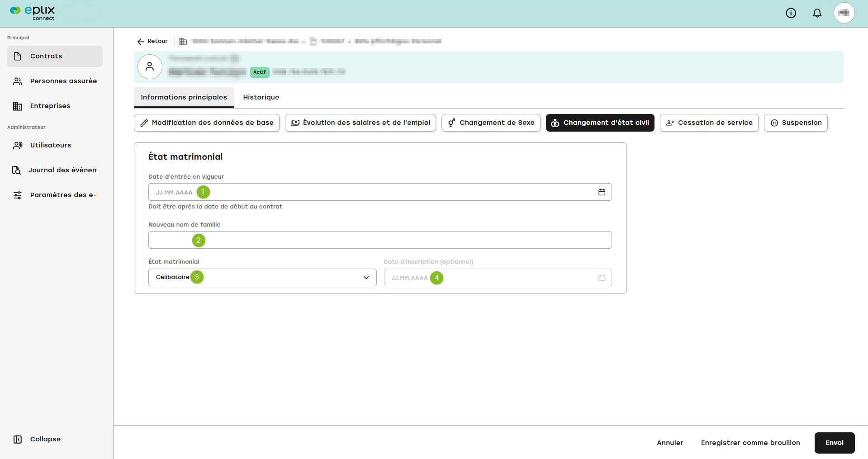Viewport: 868px width, 459px height.
Task: Click the Contrats document icon
Action: 18,56
